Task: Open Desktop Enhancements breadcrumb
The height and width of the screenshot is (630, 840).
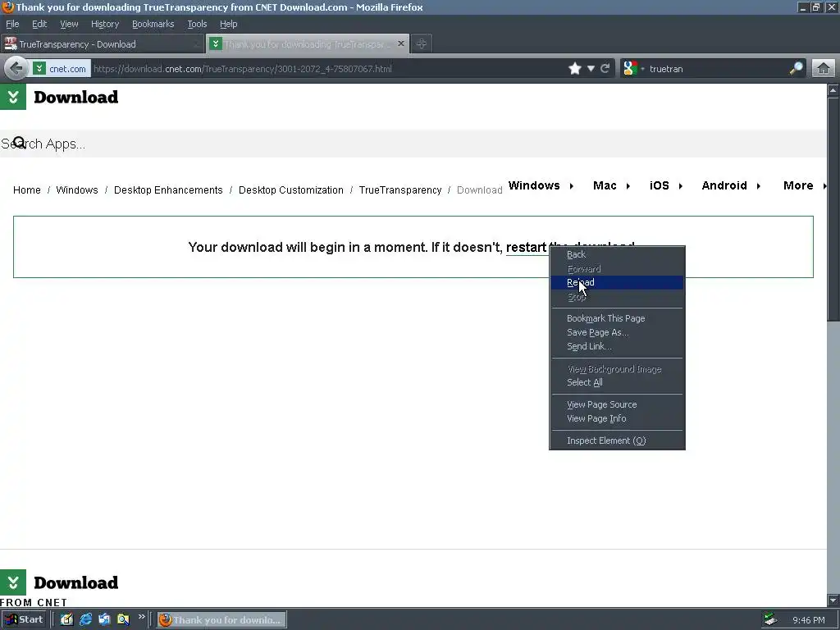Action: (x=168, y=190)
